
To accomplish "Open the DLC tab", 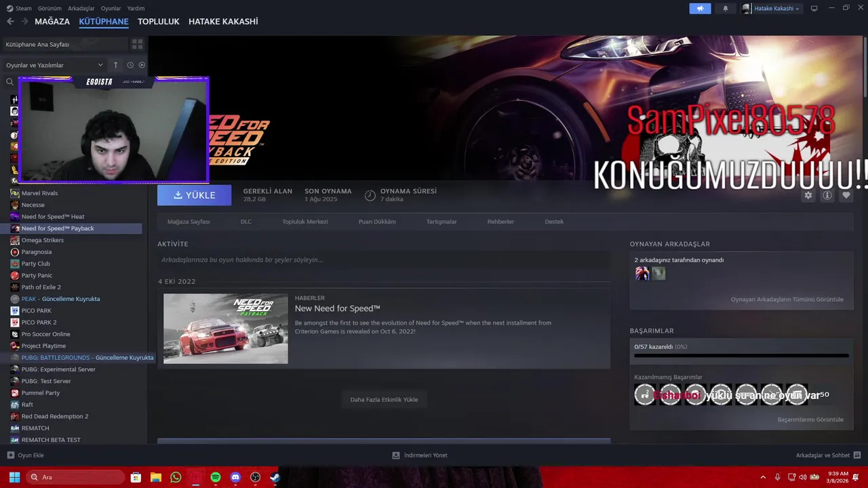I will (x=246, y=222).
